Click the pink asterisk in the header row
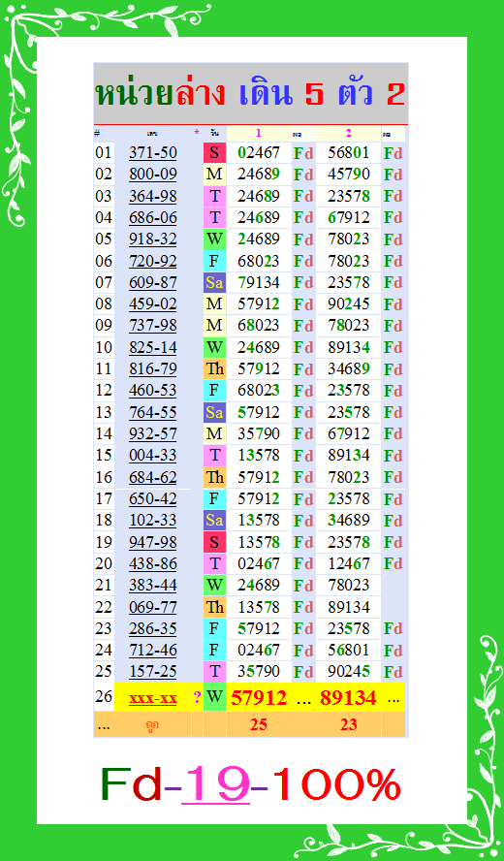 197,132
